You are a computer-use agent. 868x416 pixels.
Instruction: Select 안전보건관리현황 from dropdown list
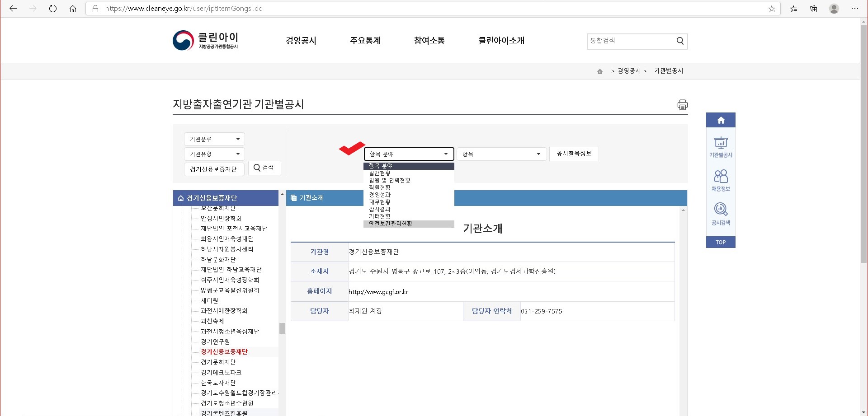tap(391, 224)
